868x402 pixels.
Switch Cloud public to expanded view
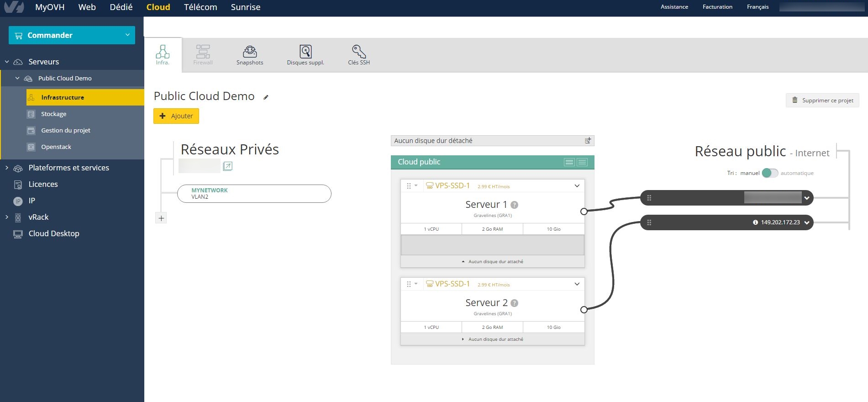tap(569, 162)
